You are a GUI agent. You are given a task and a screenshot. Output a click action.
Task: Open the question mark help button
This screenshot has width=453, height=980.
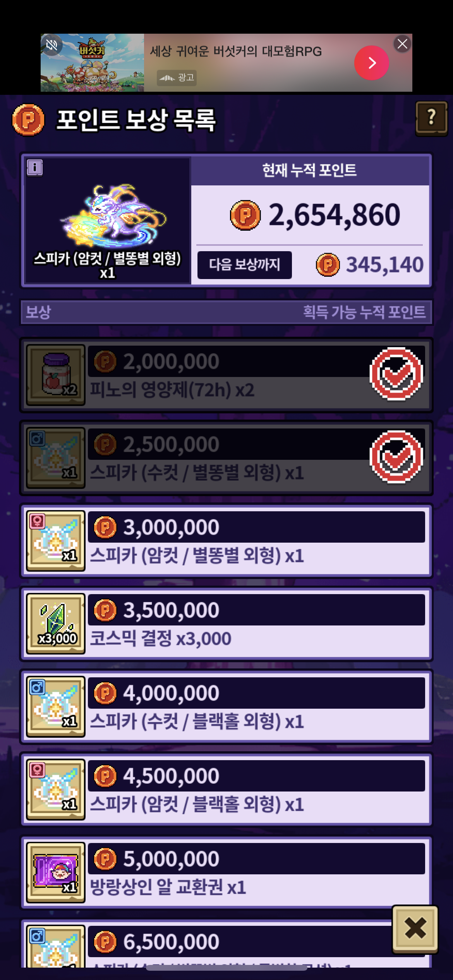[x=431, y=118]
